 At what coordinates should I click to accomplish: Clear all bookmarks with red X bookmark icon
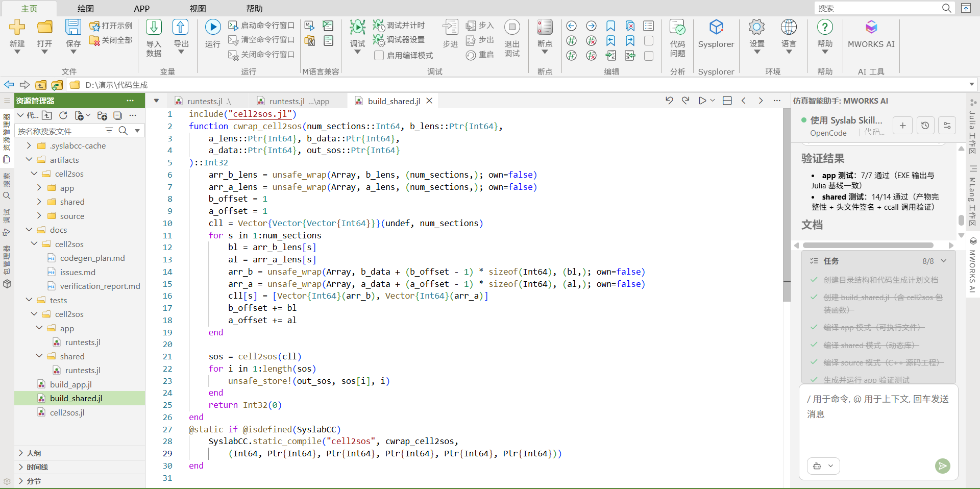[x=630, y=26]
